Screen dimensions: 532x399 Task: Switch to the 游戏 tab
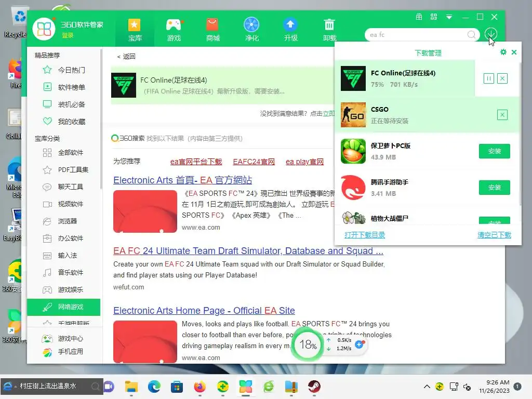[174, 30]
